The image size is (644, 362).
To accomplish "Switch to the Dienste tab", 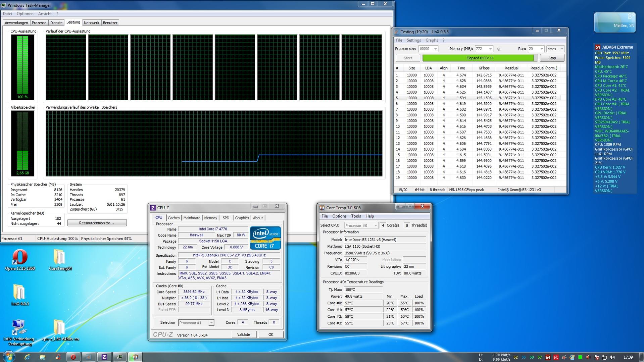I will coord(56,23).
